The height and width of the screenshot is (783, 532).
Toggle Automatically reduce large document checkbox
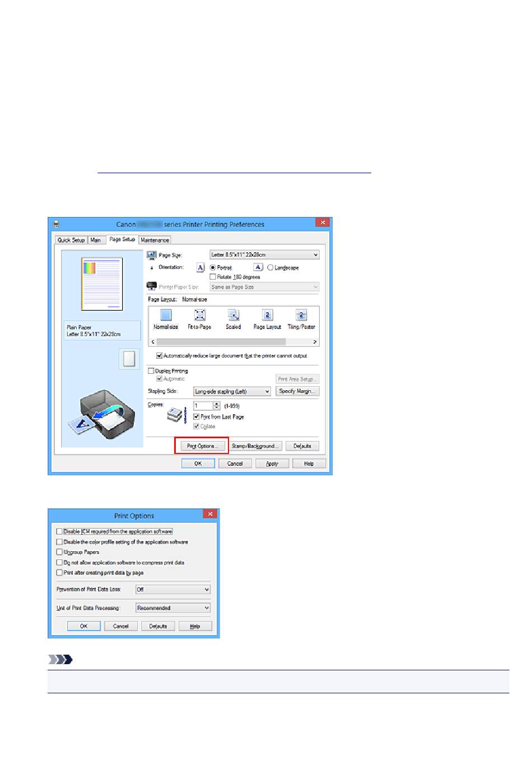(160, 355)
